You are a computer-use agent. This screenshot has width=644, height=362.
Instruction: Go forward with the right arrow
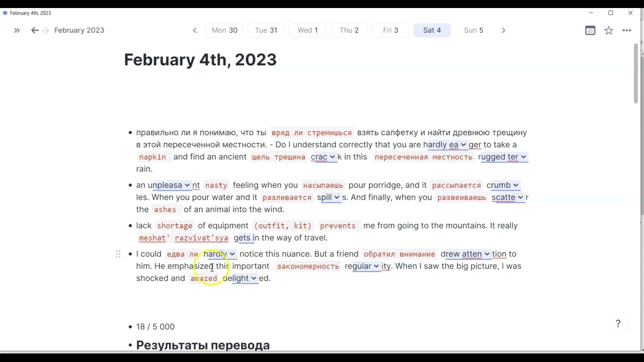(x=45, y=31)
